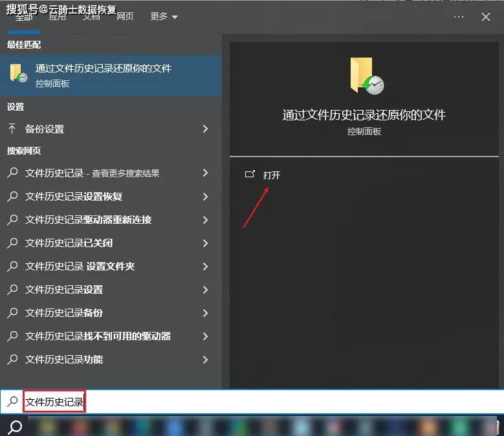The height and width of the screenshot is (436, 504).
Task: Expand the 备份设置 result chevron
Action: (206, 129)
